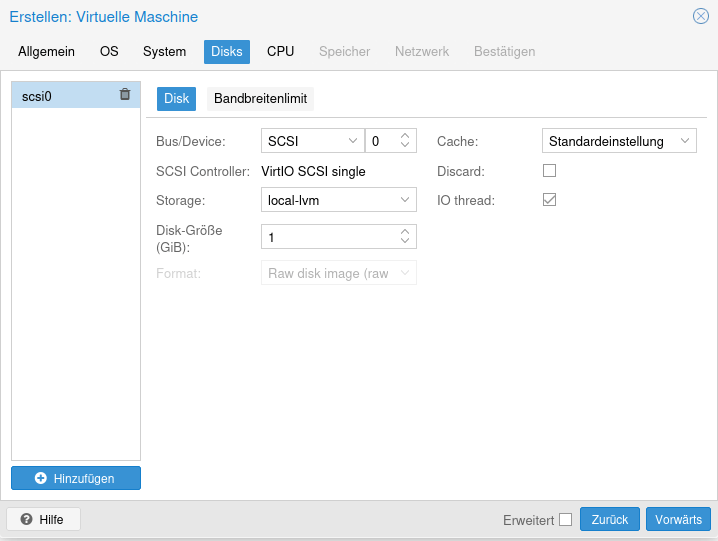Close the Create Virtual Machine dialog
Screen dimensions: 718x541
tap(701, 16)
